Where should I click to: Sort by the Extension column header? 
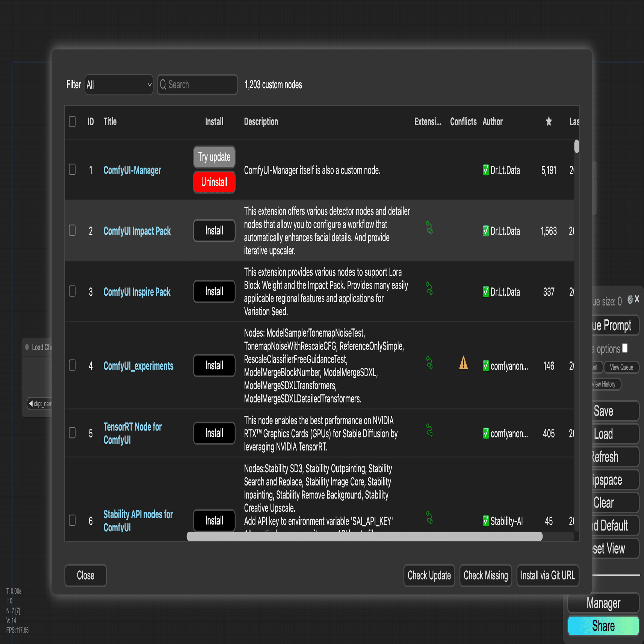click(x=428, y=122)
